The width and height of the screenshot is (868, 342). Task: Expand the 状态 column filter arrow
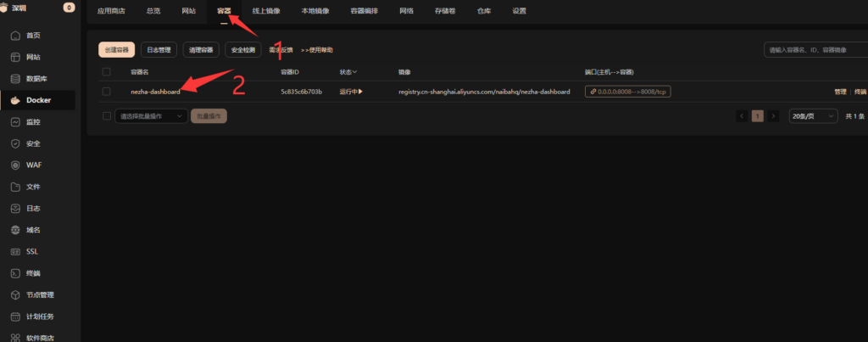[354, 72]
